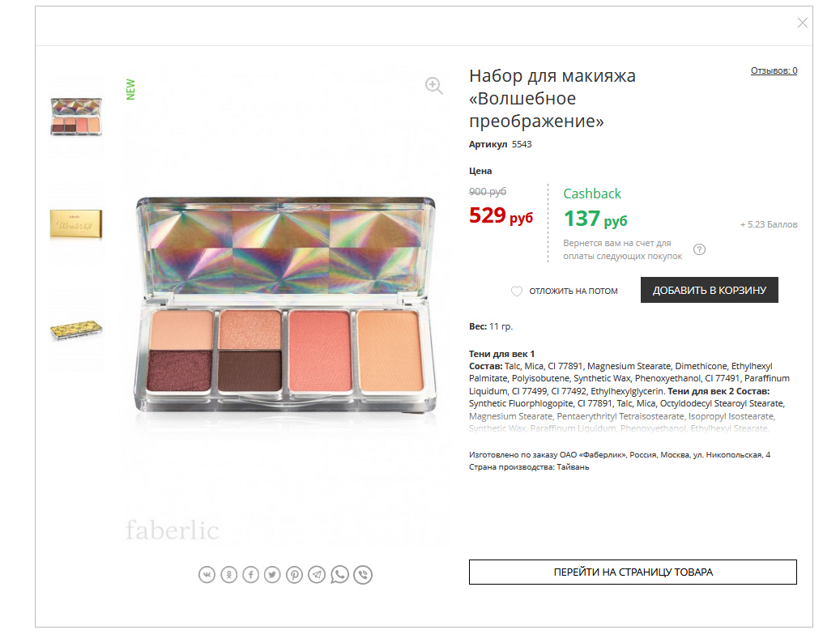Go to 'Перейти на страницу товара'

633,572
